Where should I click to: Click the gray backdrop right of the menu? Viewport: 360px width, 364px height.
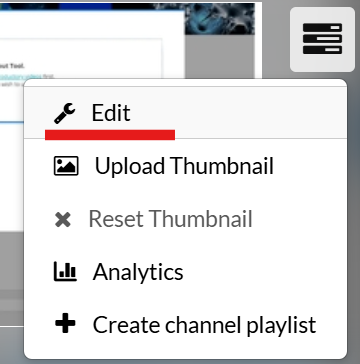pyautogui.click(x=353, y=217)
